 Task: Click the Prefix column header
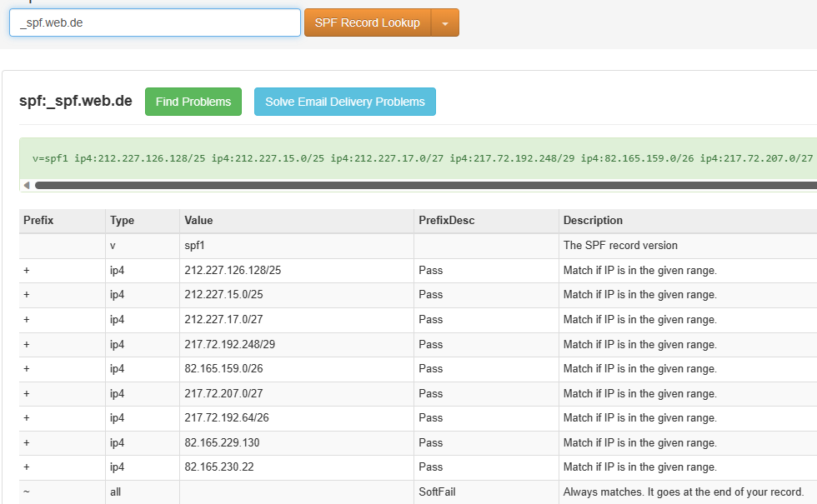(38, 220)
